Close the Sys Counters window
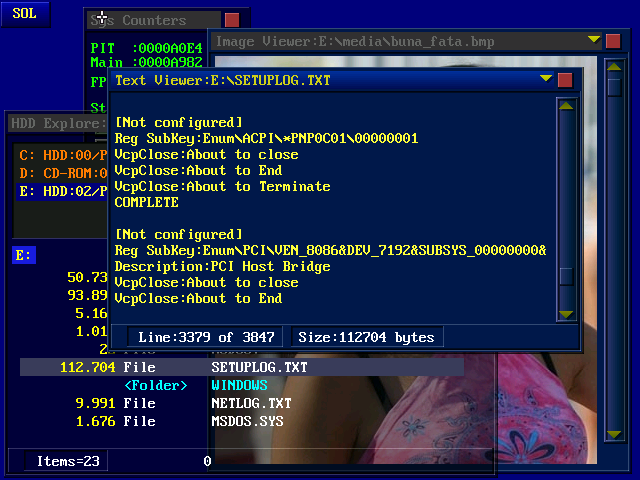 pos(232,20)
